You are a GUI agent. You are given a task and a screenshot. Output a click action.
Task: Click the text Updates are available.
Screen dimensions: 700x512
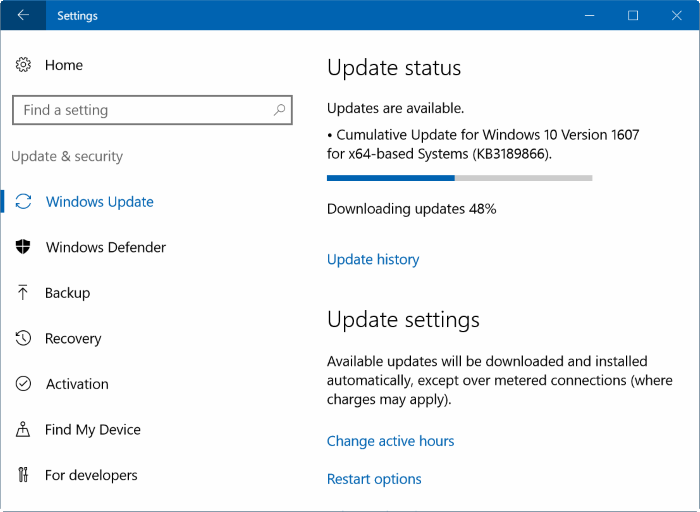(x=396, y=108)
